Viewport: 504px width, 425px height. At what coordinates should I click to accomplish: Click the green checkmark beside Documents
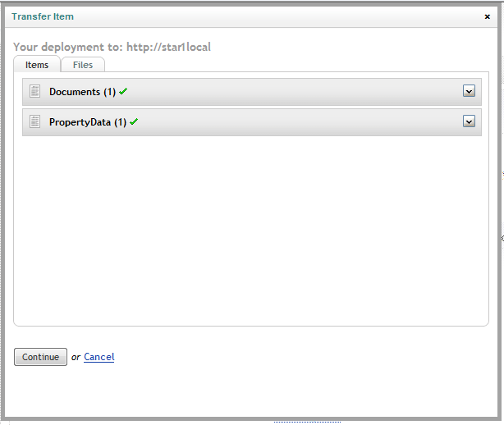coord(123,92)
